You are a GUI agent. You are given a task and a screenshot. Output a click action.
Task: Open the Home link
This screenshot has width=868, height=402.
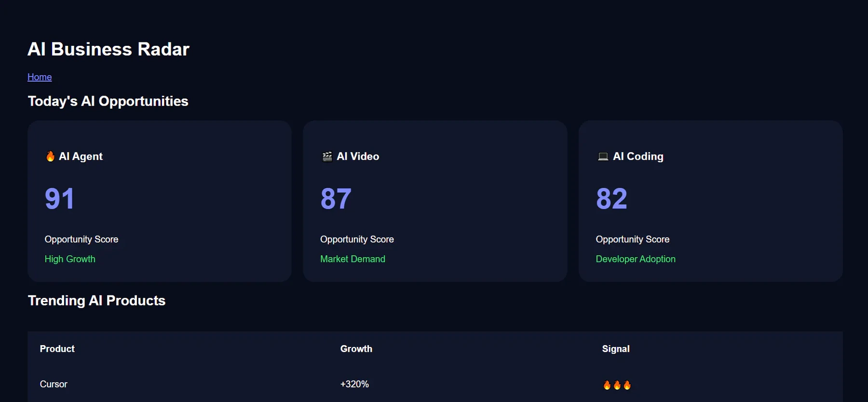40,77
